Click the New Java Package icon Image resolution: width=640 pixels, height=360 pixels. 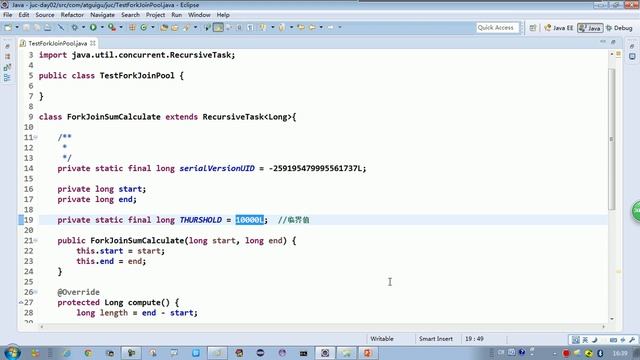(x=132, y=27)
